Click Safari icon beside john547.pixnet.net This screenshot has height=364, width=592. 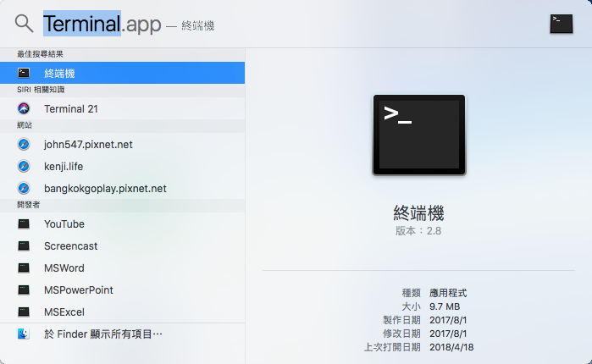(24, 144)
